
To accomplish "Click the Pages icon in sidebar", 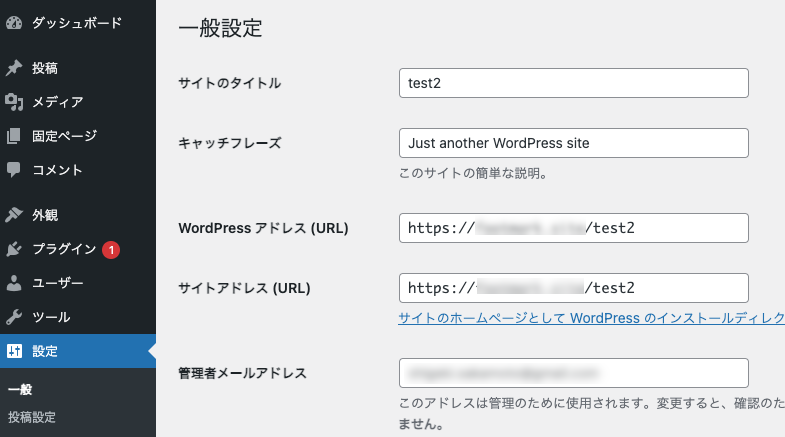I will pyautogui.click(x=14, y=136).
